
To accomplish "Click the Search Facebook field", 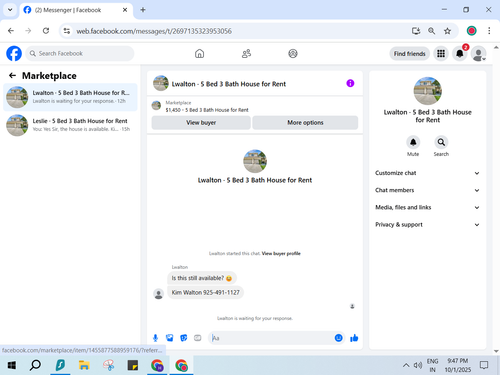I will pyautogui.click(x=80, y=53).
